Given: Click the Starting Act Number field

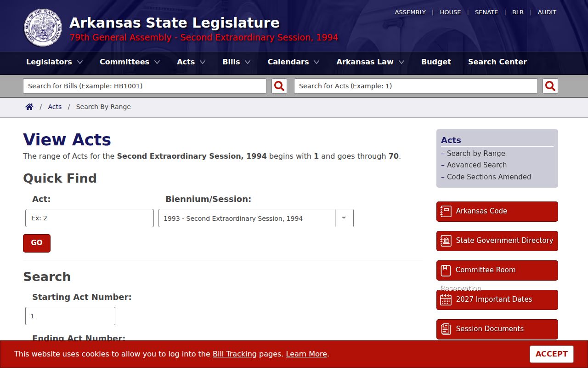Looking at the screenshot, I should (70, 316).
